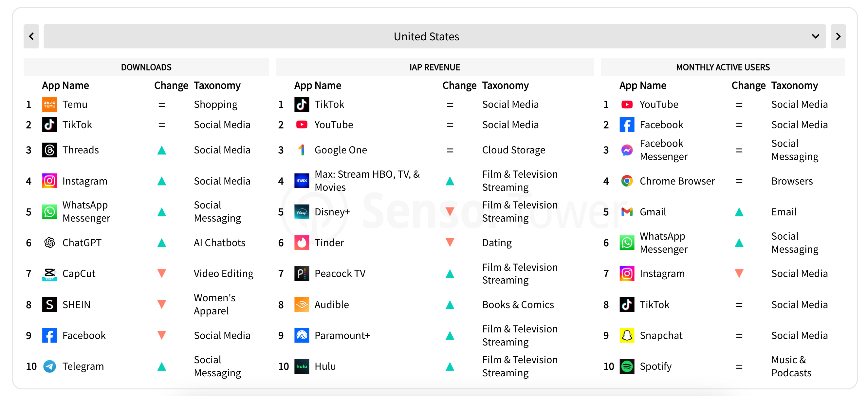Click the Facebook icon in Downloads list
The image size is (868, 396).
(x=49, y=336)
